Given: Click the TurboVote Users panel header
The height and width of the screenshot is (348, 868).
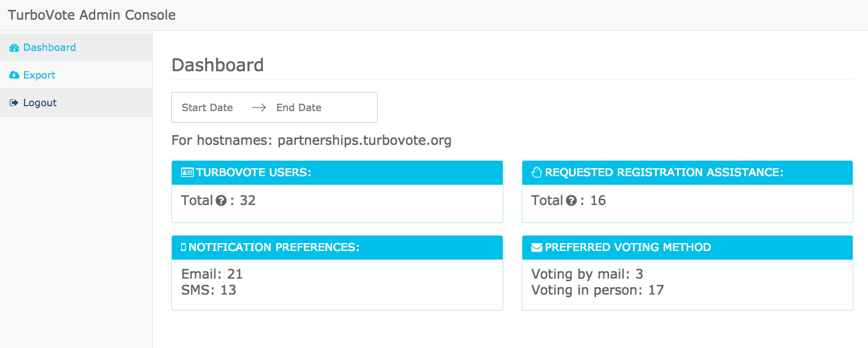Looking at the screenshot, I should pyautogui.click(x=337, y=173).
